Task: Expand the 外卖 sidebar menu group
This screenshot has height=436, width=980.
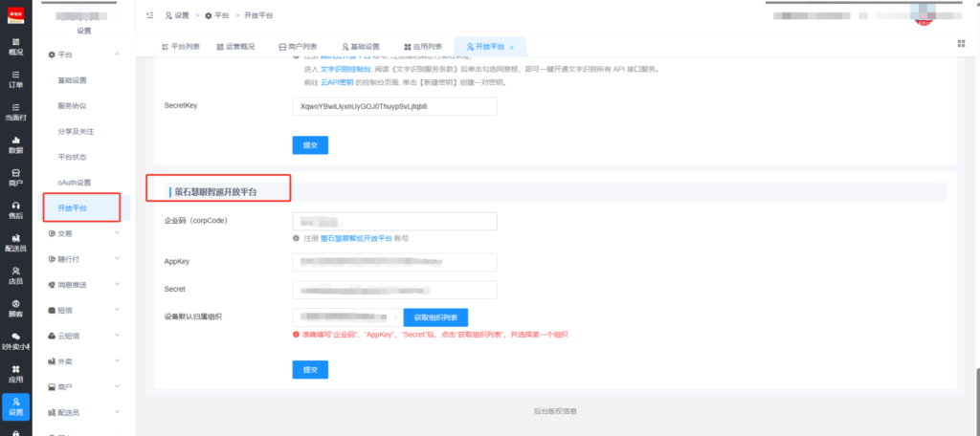Action: pyautogui.click(x=118, y=361)
